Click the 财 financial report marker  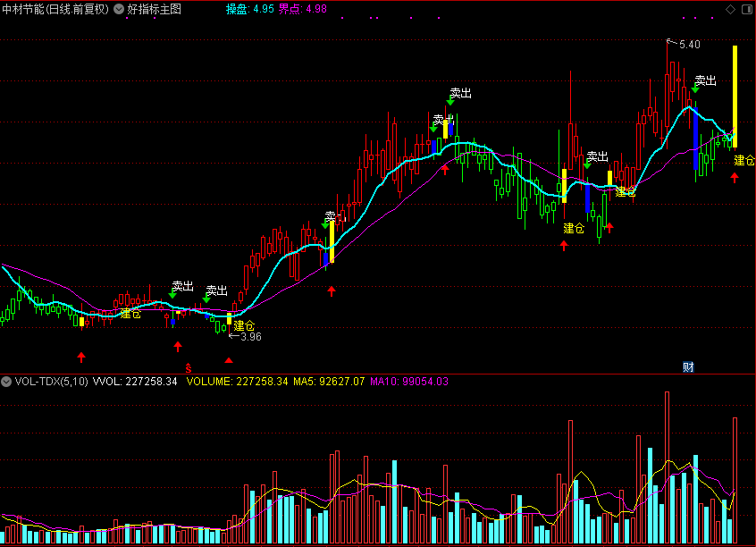(x=688, y=366)
